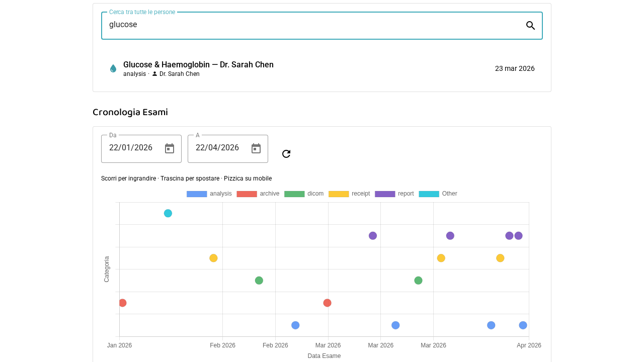Open the 'A' date calendar picker
The width and height of the screenshot is (644, 362).
tap(256, 148)
